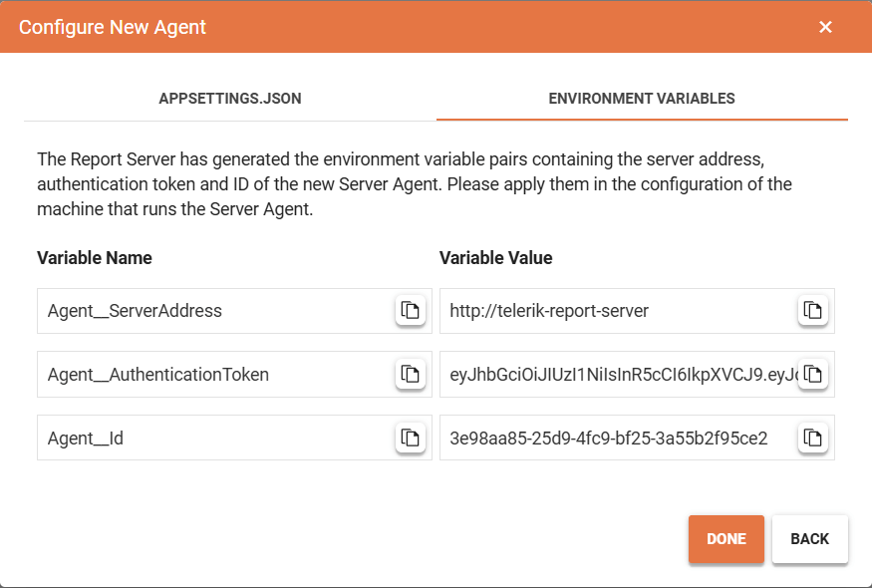The width and height of the screenshot is (872, 588).
Task: Click the copy icon next to the token value
Action: tap(812, 374)
